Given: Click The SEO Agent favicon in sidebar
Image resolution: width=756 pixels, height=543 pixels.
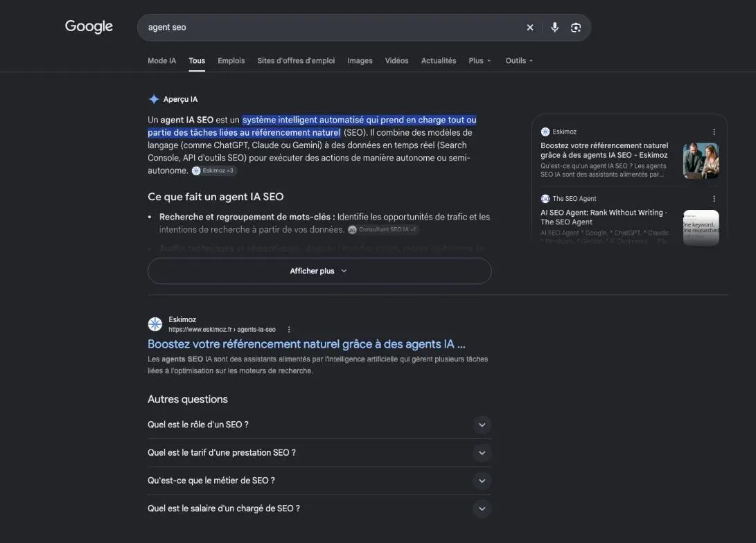Looking at the screenshot, I should pyautogui.click(x=545, y=199).
